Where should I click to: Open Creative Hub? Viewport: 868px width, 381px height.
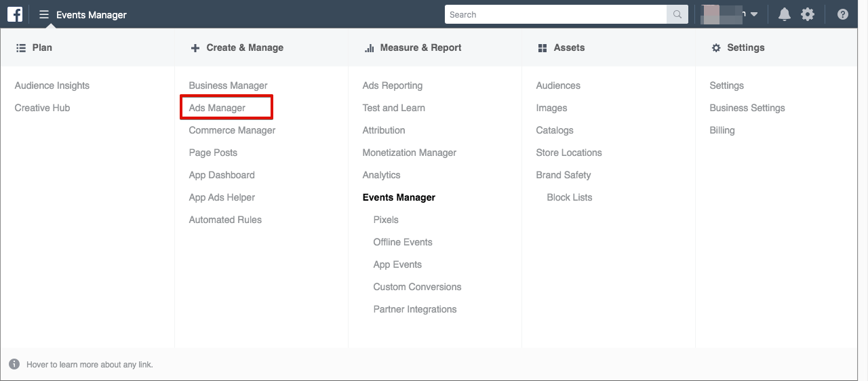[x=42, y=108]
